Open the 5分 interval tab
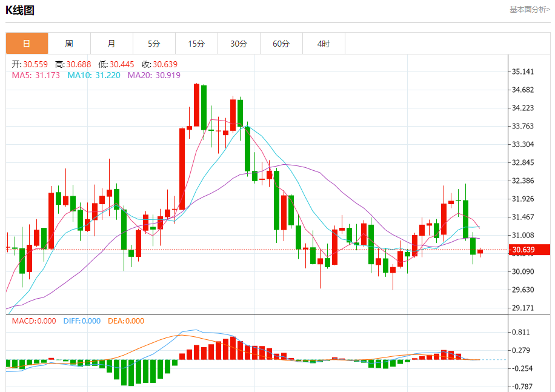 (x=155, y=44)
